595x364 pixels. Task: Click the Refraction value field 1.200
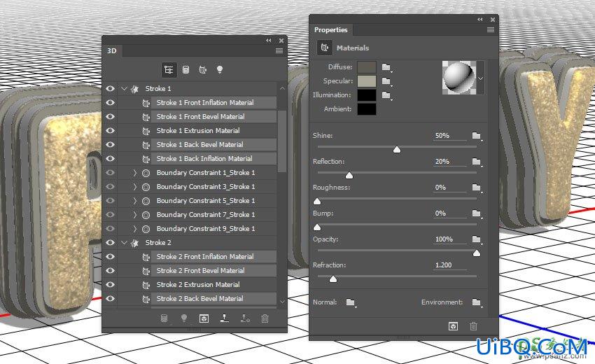(450, 265)
